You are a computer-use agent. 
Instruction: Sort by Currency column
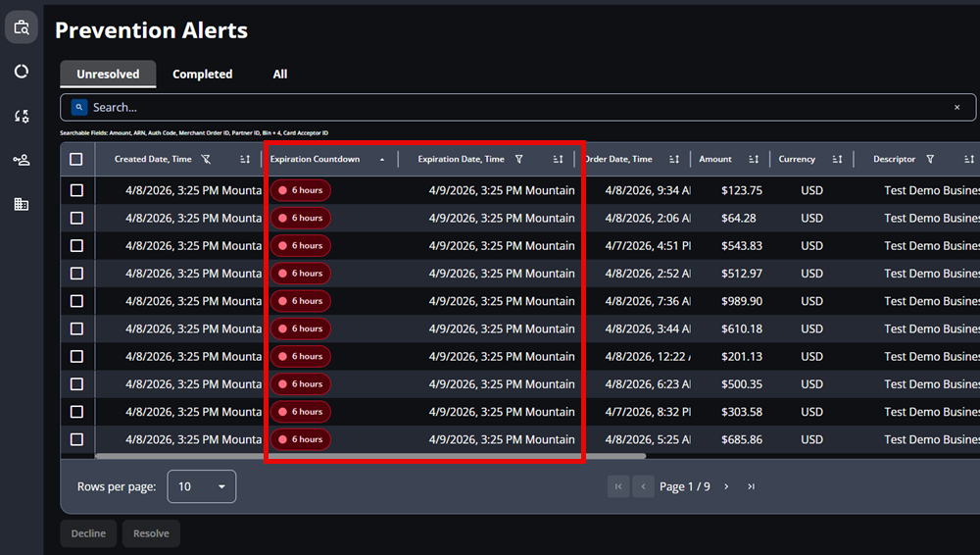(x=838, y=159)
